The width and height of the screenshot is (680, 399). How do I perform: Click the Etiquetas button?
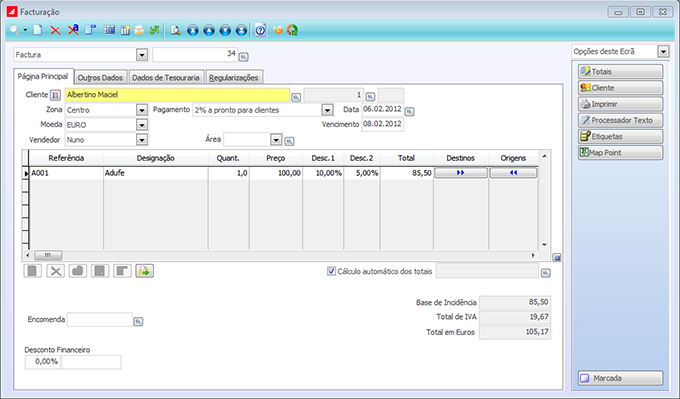click(620, 137)
